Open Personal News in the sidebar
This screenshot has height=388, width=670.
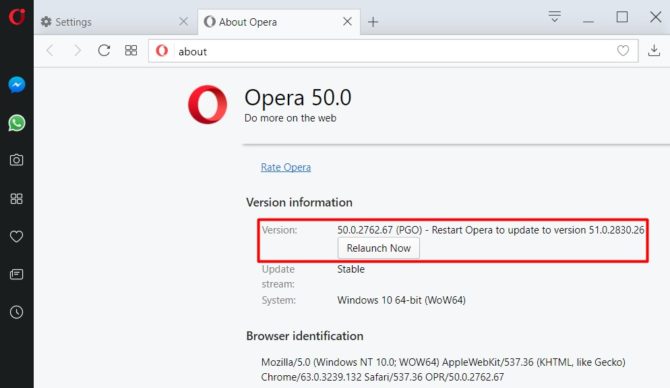(x=17, y=274)
